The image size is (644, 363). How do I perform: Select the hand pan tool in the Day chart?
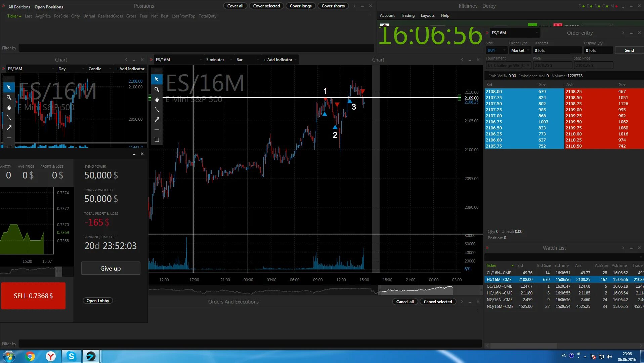pyautogui.click(x=9, y=108)
